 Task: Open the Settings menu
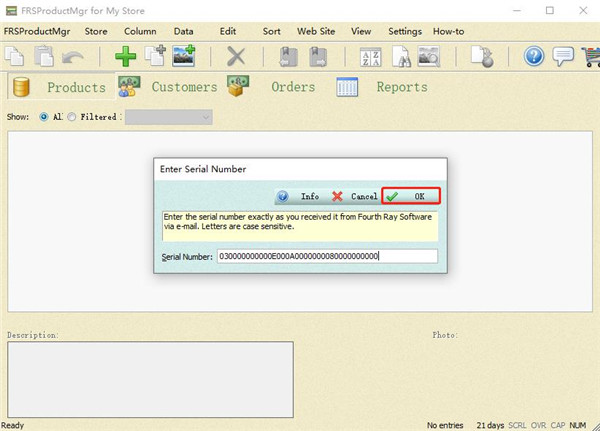pyautogui.click(x=405, y=31)
